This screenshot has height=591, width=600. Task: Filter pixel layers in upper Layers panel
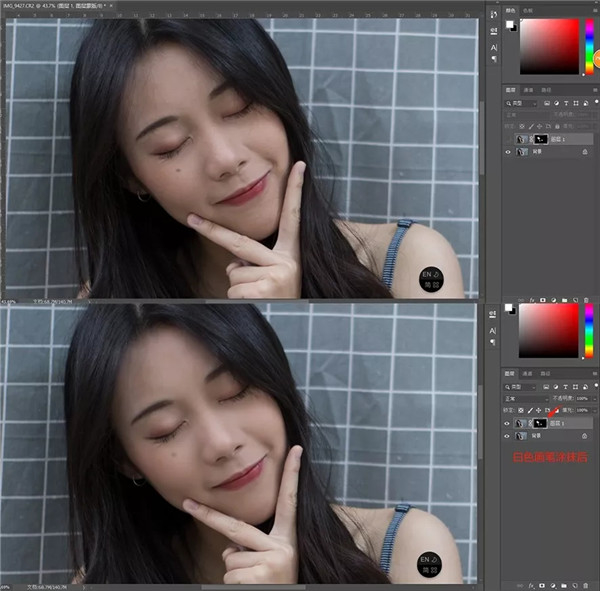[547, 103]
